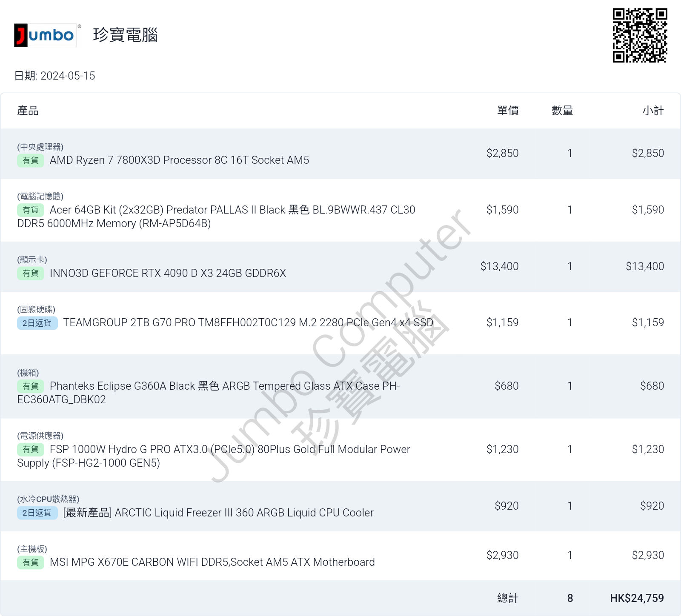
Task: Click the 產品 column header
Action: 28,111
